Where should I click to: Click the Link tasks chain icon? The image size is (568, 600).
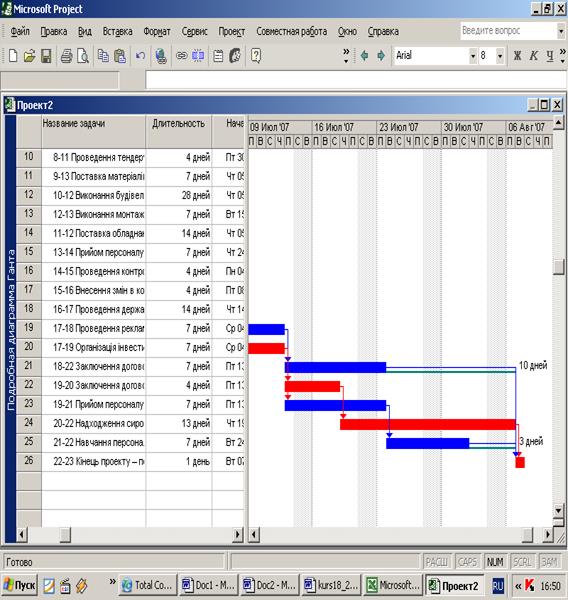coord(181,56)
